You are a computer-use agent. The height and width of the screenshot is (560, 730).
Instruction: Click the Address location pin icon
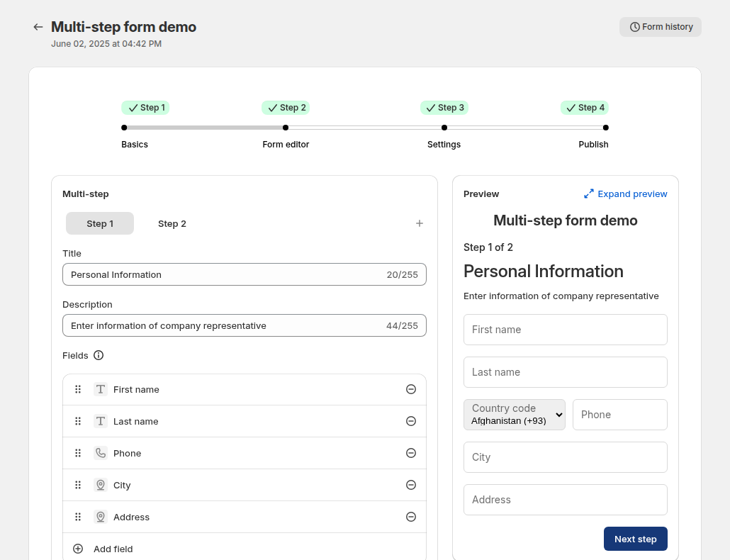click(x=101, y=517)
